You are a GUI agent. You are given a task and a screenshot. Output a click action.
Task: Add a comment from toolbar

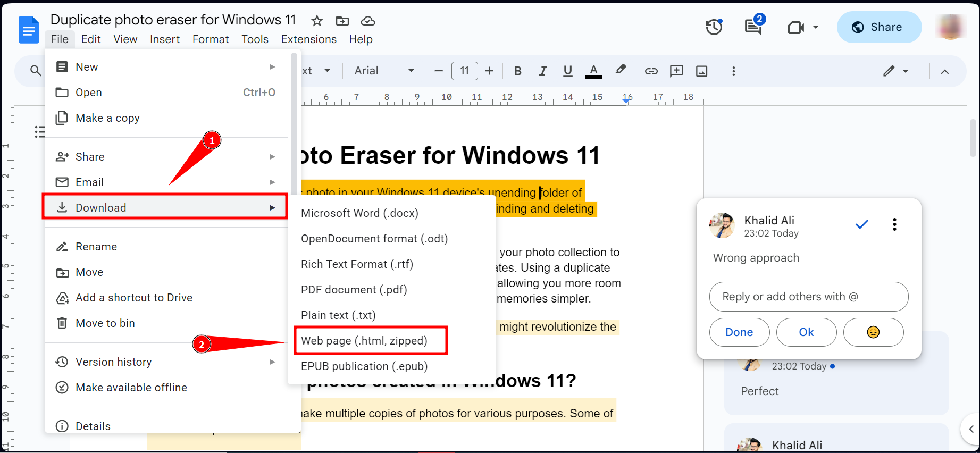pyautogui.click(x=676, y=71)
